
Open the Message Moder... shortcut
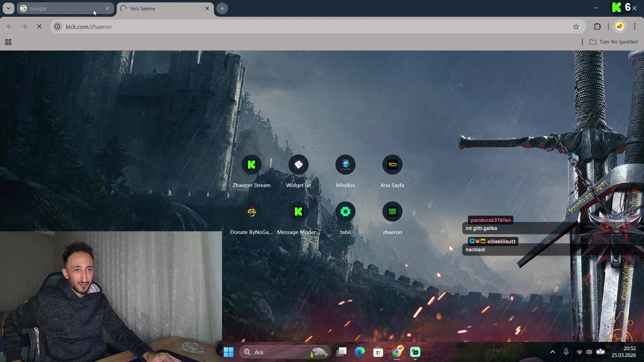[x=298, y=218]
